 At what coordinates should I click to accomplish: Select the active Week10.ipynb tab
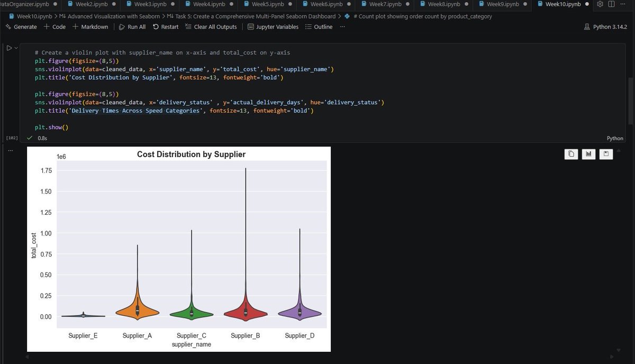click(561, 4)
